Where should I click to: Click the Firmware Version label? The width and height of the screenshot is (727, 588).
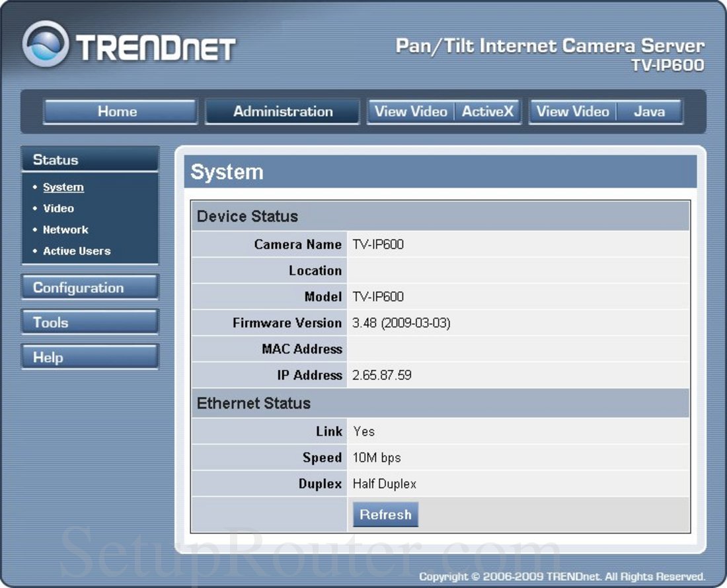point(287,323)
